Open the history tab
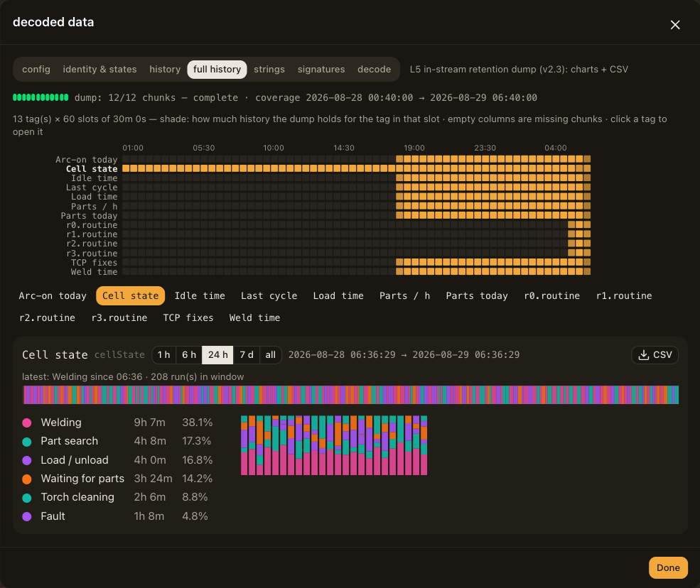The width and height of the screenshot is (700, 588). [165, 69]
